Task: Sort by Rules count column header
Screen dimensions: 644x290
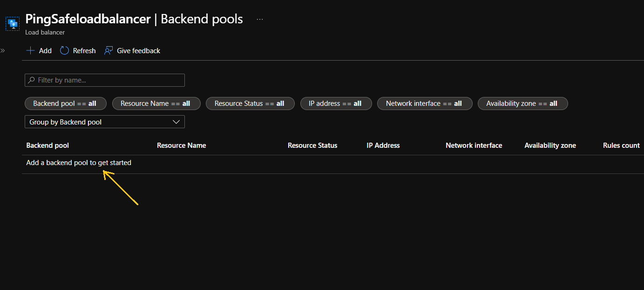Action: [x=621, y=145]
